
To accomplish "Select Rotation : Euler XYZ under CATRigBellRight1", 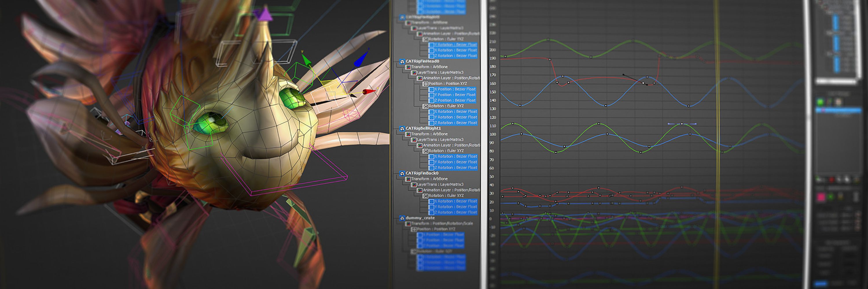I will tap(446, 151).
